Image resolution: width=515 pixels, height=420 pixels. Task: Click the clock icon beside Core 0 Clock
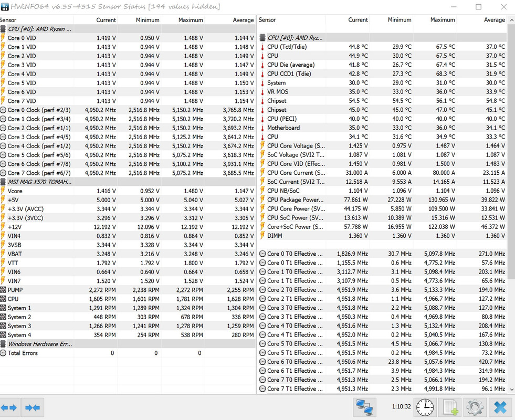tap(3, 110)
